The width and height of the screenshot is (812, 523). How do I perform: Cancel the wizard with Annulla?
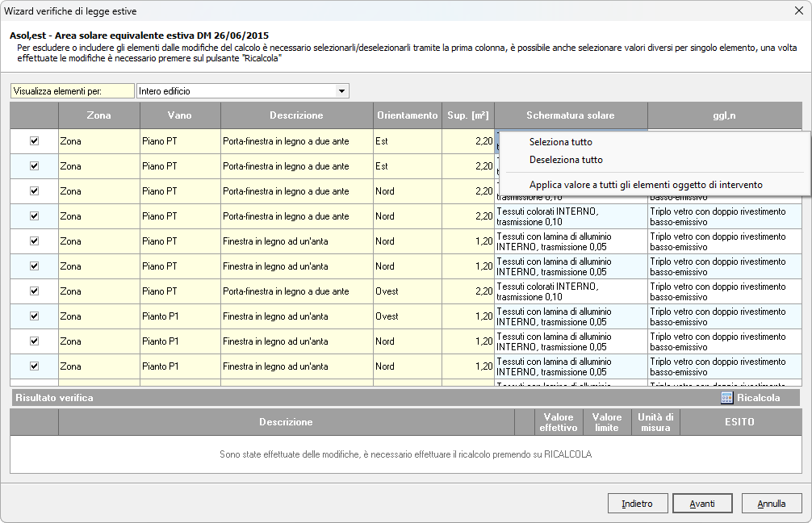click(x=772, y=504)
